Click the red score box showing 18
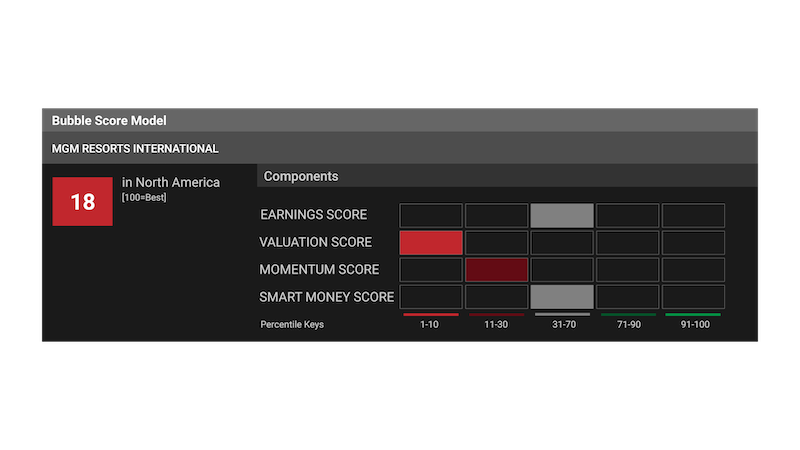The height and width of the screenshot is (450, 800). tap(83, 202)
